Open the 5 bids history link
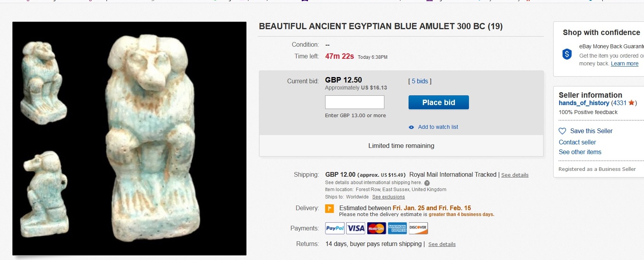 419,81
